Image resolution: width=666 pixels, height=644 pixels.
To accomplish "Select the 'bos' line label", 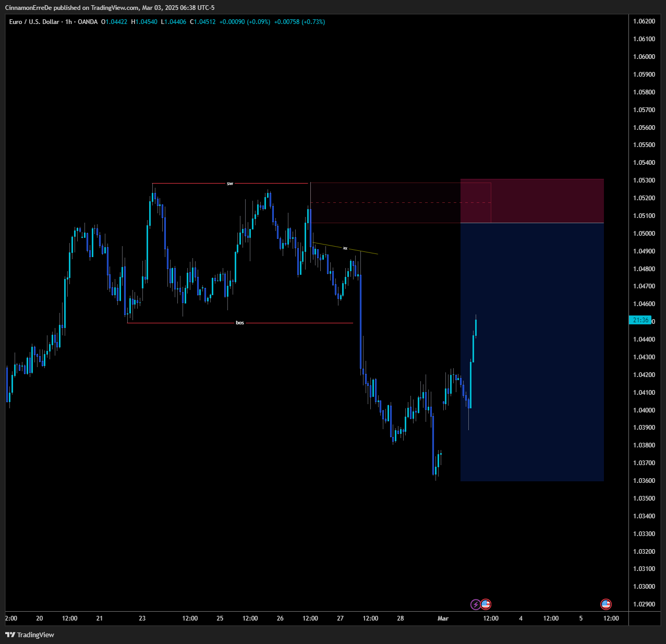I will (240, 323).
